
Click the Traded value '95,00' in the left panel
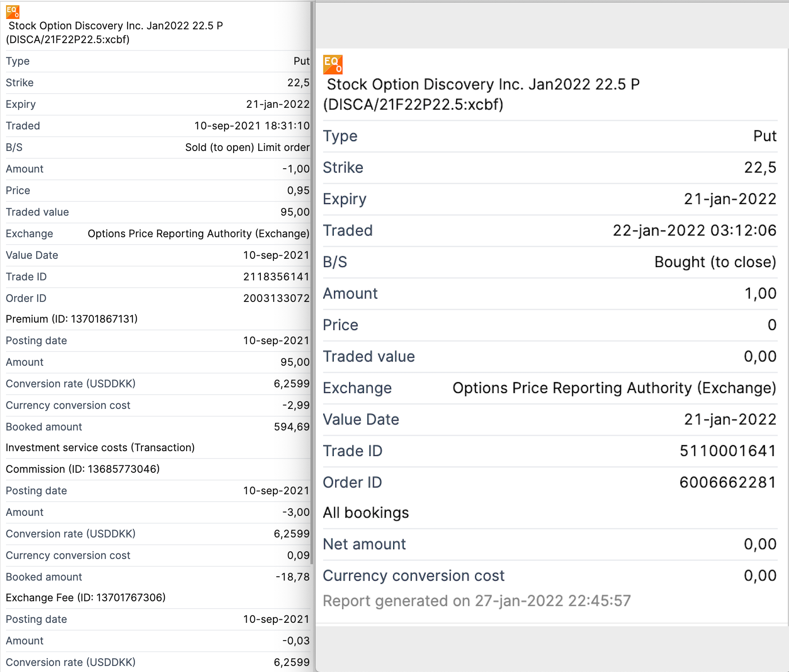coord(295,212)
